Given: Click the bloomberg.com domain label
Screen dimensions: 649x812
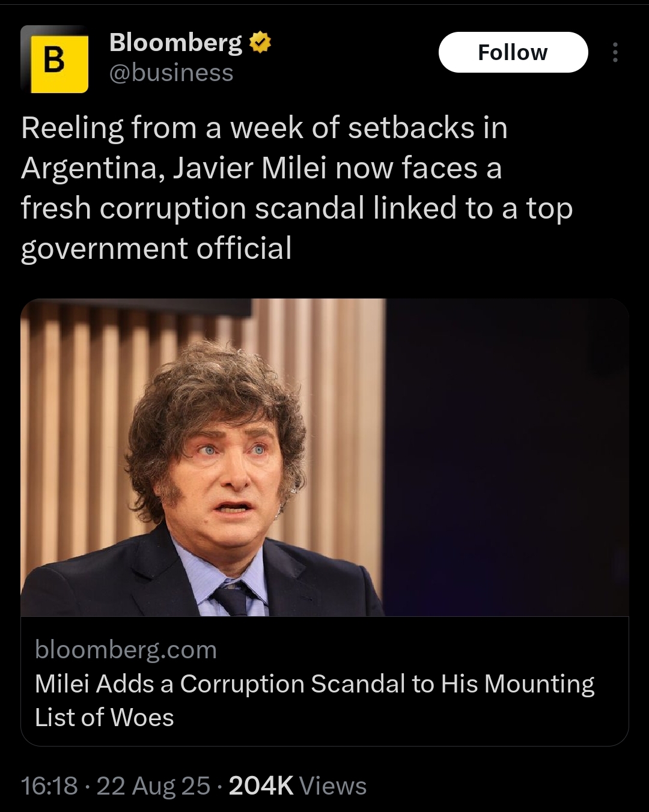Looking at the screenshot, I should pyautogui.click(x=126, y=650).
